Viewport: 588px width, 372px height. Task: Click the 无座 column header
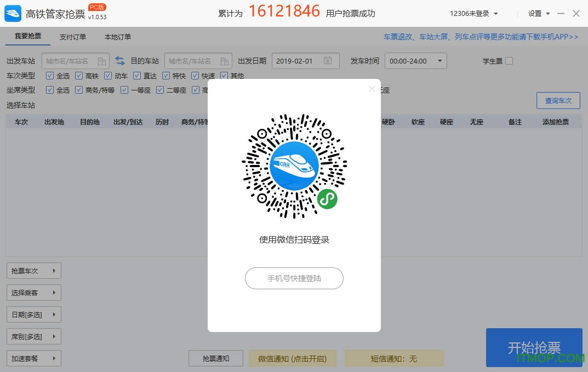click(477, 122)
